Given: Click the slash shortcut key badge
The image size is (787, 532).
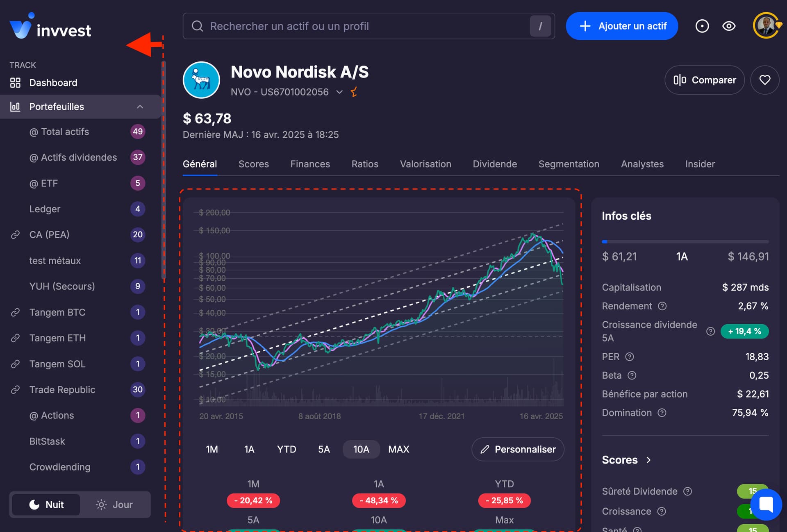Looking at the screenshot, I should tap(540, 26).
